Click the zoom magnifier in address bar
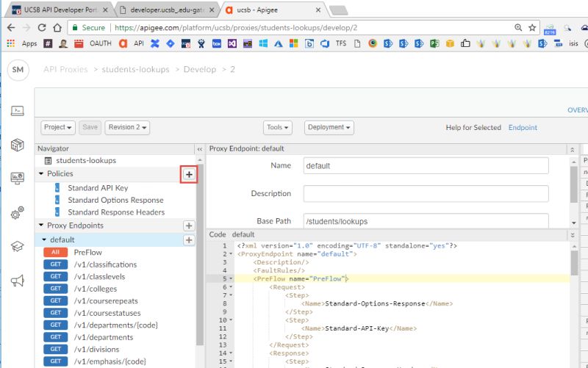The width and height of the screenshot is (588, 368). [x=518, y=27]
